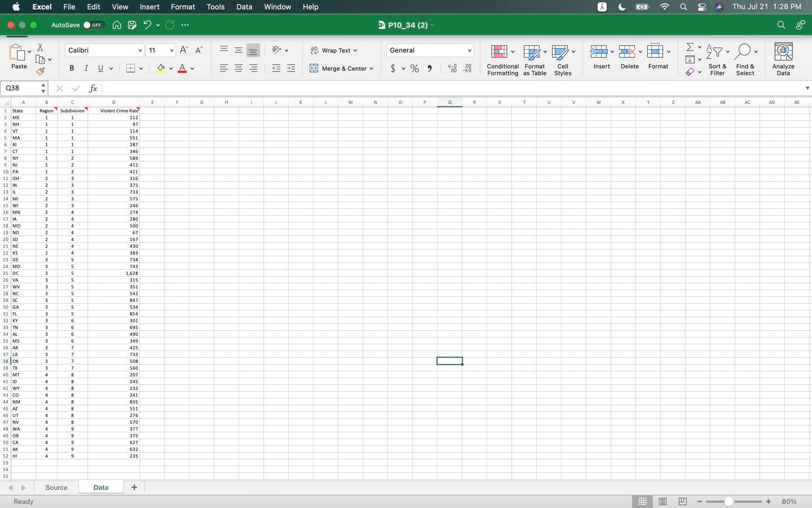This screenshot has width=812, height=508.
Task: Toggle Wrap Text
Action: 333,50
